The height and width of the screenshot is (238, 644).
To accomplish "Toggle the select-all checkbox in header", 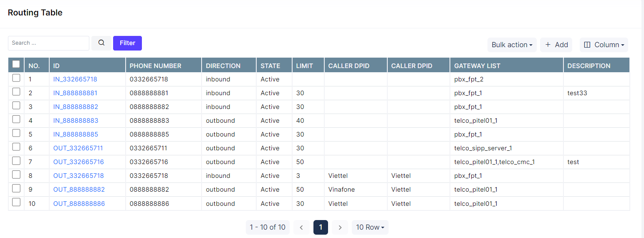I will coord(16,64).
